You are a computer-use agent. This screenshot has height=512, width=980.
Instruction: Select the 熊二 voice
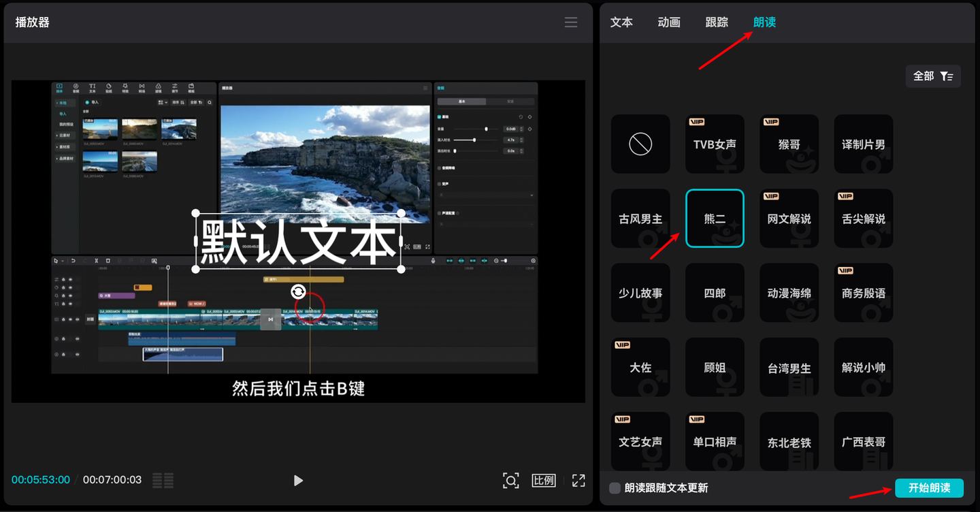coord(715,219)
